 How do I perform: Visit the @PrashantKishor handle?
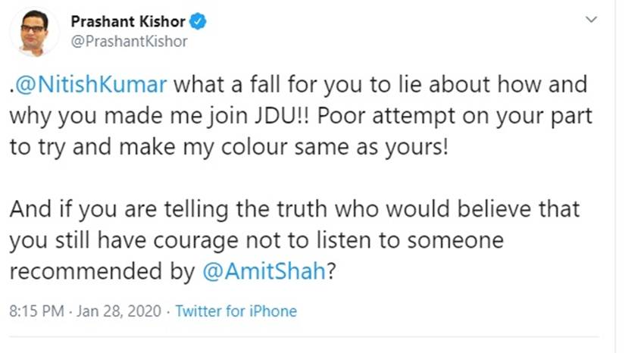[x=129, y=42]
